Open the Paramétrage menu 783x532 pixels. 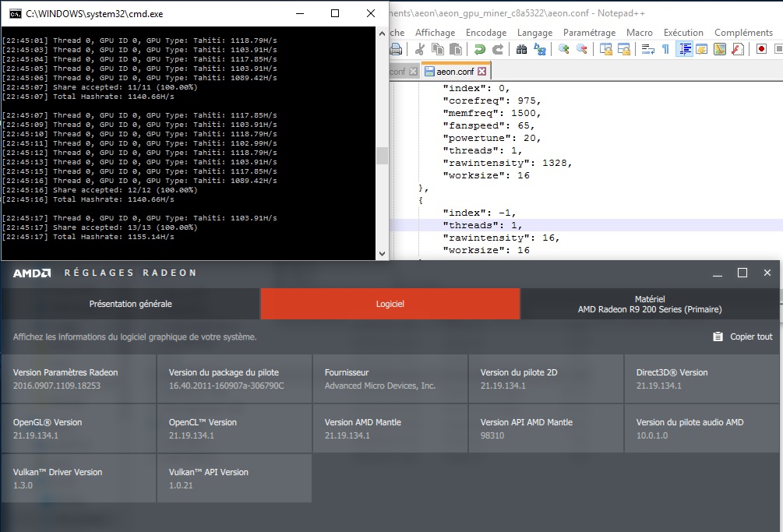click(589, 33)
